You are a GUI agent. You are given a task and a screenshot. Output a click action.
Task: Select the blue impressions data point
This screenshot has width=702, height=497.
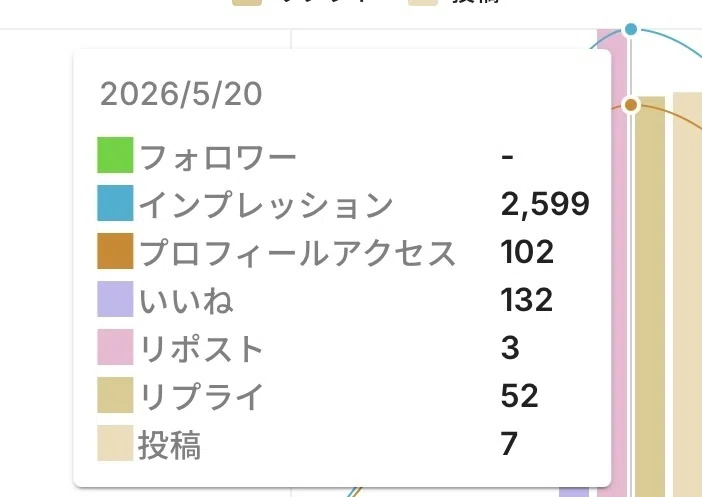tap(631, 30)
